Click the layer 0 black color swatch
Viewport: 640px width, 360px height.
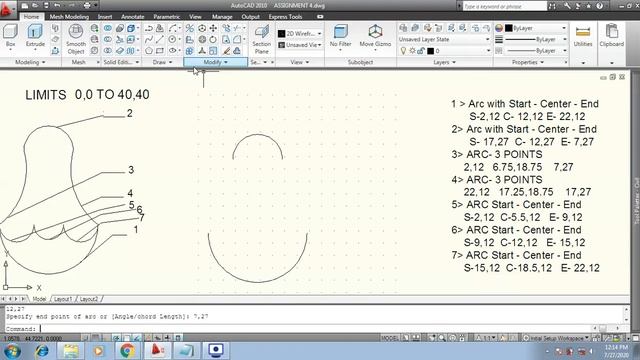coord(430,51)
